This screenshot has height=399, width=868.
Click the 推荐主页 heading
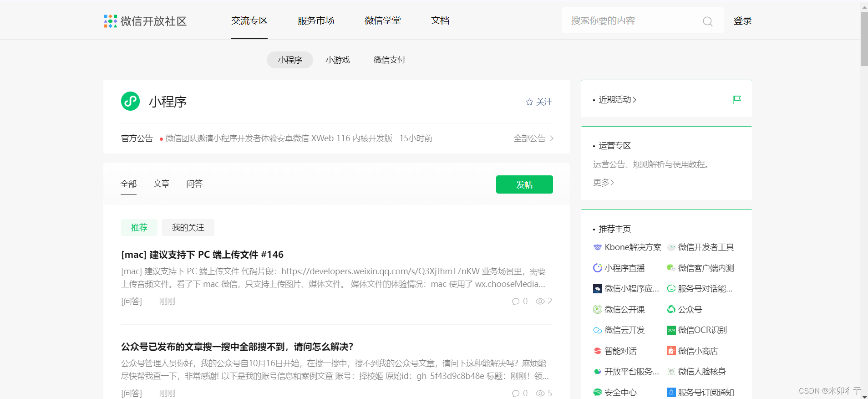click(614, 229)
